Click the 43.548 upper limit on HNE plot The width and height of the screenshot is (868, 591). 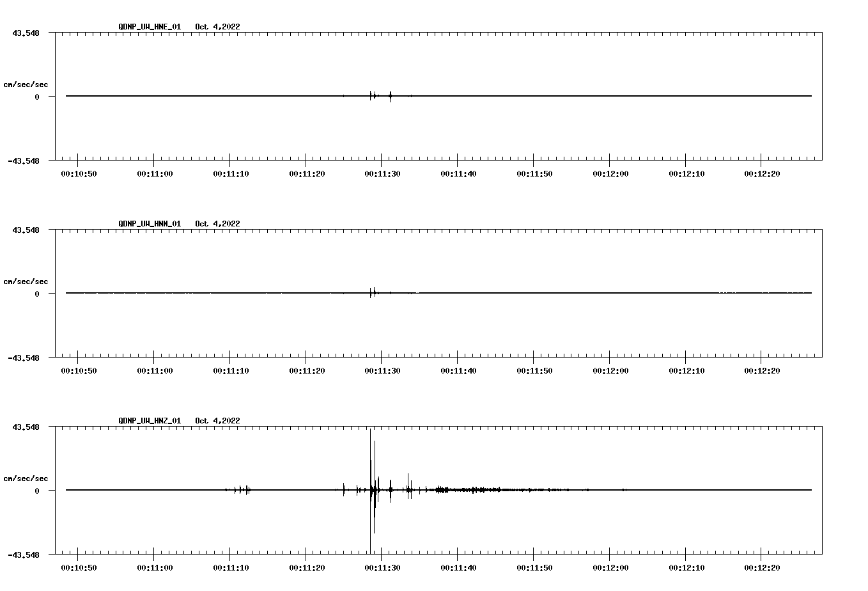26,33
